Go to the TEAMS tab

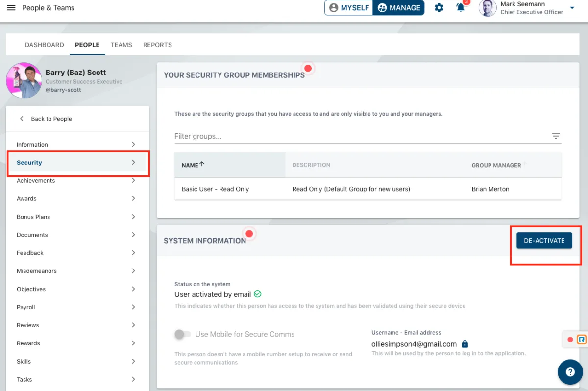[122, 45]
